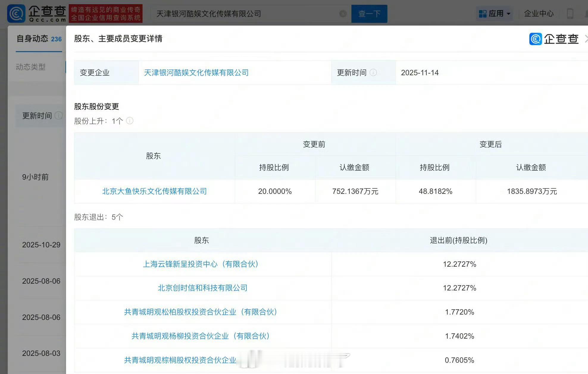Click the Qcc logo in the header
The image size is (588, 374).
coord(37,13)
